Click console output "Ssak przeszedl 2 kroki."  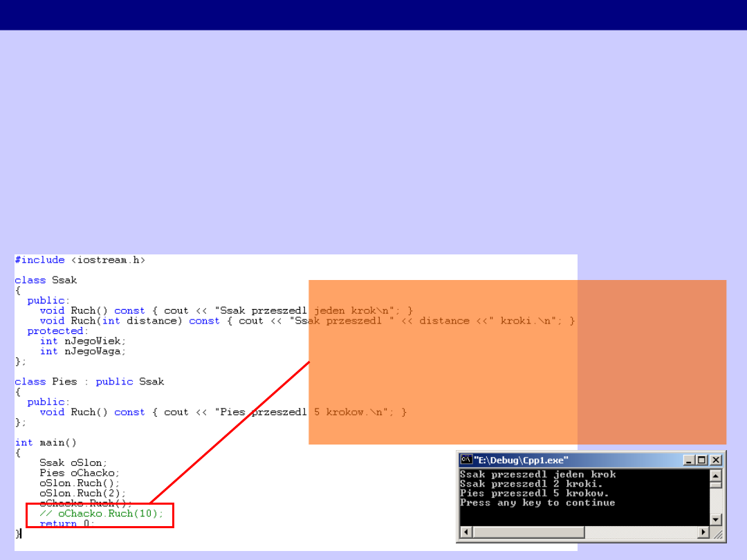pos(531,484)
